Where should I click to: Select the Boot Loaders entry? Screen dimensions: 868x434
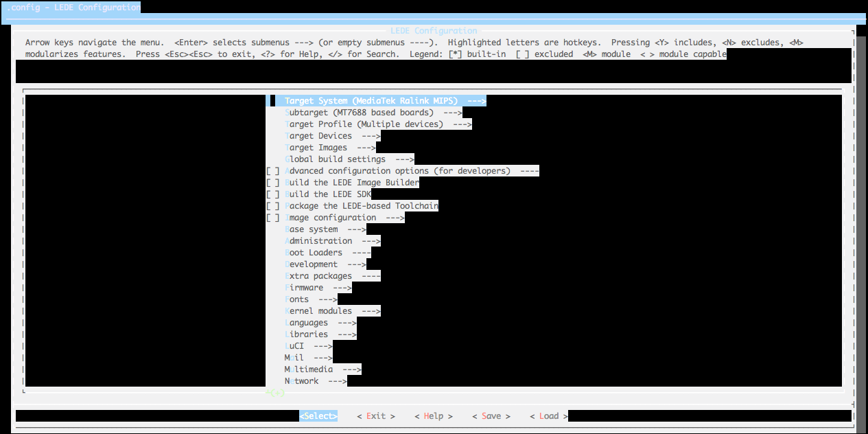pos(327,253)
